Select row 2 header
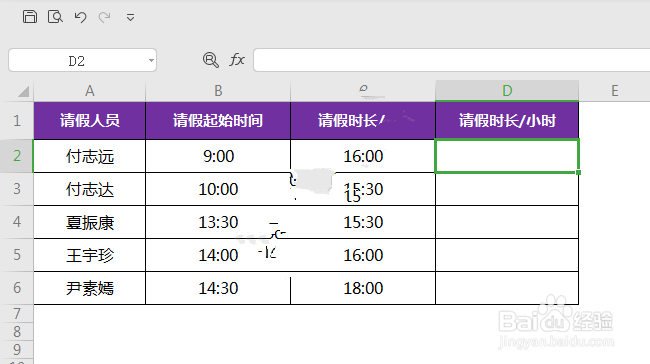Viewport: 650px width, 364px height. tap(17, 156)
